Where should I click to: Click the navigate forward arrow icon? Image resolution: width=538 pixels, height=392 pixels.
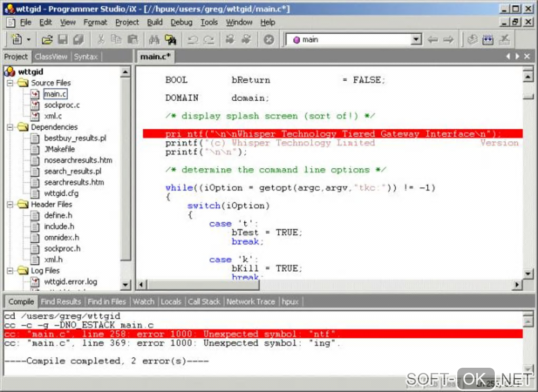(448, 40)
